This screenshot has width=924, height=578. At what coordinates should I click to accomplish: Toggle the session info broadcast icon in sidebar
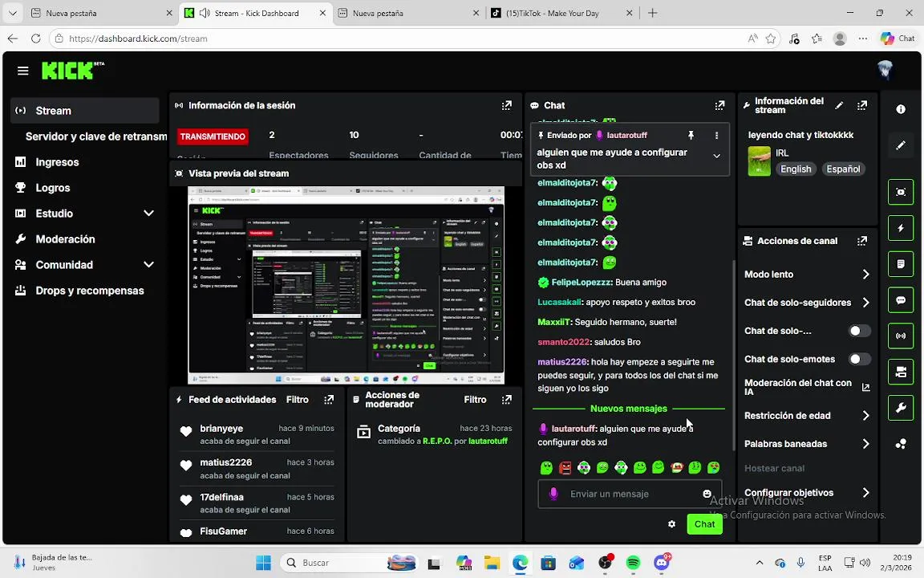901,336
